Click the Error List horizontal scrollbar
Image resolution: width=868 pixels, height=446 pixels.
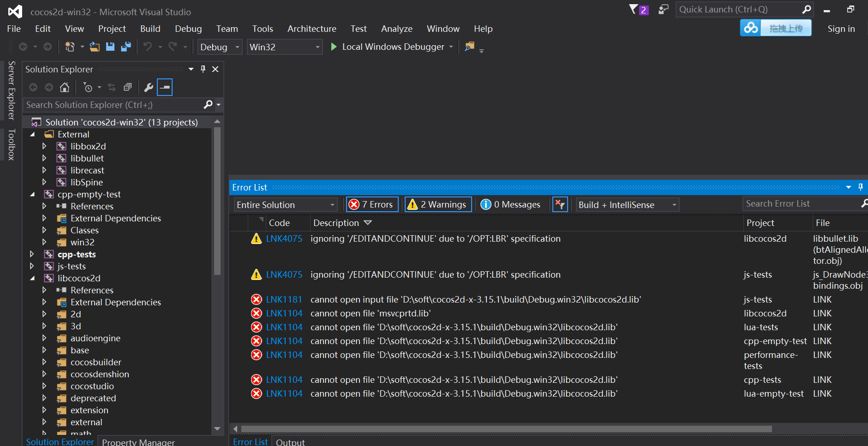506,429
